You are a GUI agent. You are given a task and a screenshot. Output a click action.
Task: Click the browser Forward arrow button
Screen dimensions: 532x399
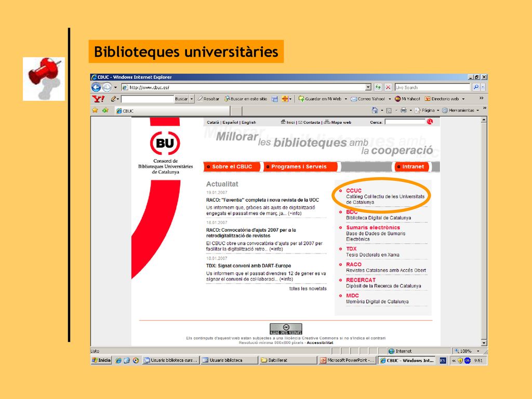107,87
